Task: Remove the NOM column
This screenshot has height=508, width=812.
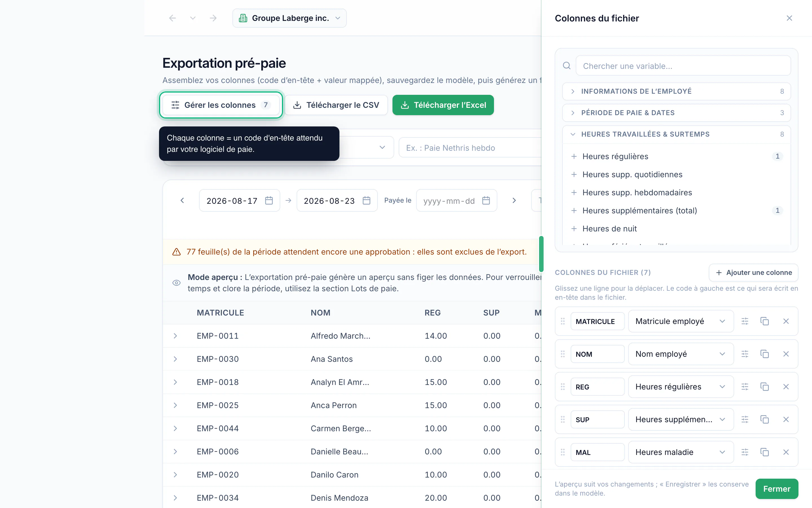Action: pos(786,354)
